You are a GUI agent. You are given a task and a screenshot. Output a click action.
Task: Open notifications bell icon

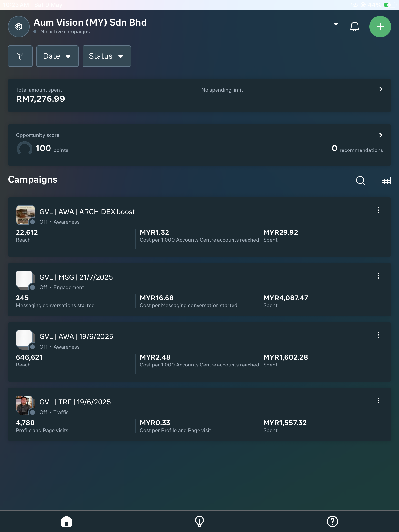pyautogui.click(x=354, y=27)
